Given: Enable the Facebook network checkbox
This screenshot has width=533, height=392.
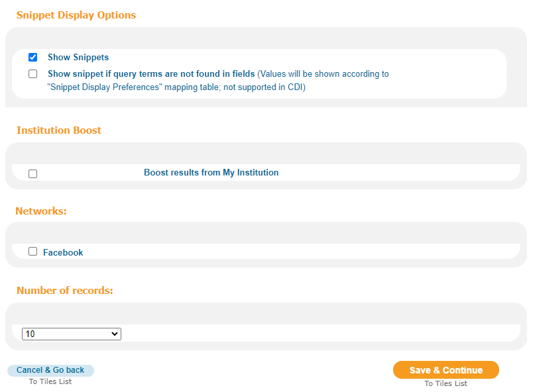Looking at the screenshot, I should [x=32, y=252].
